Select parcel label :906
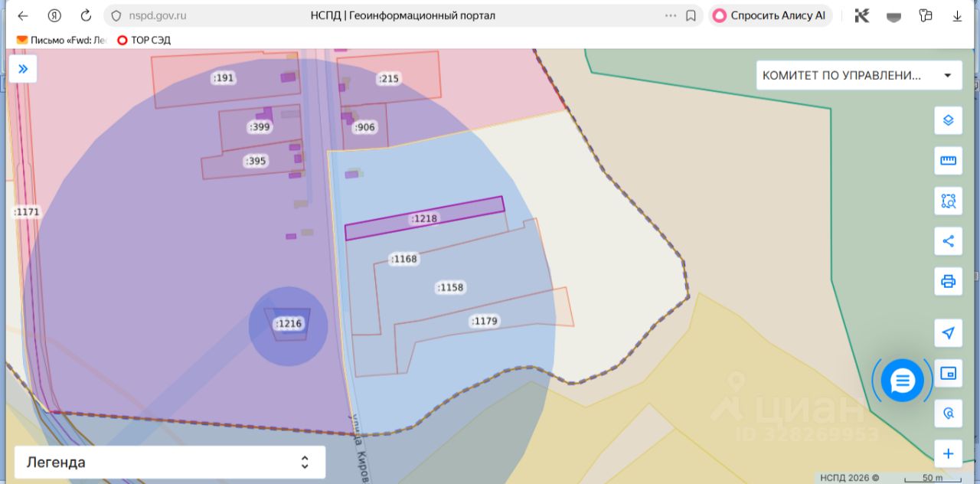Image resolution: width=980 pixels, height=484 pixels. pyautogui.click(x=365, y=127)
